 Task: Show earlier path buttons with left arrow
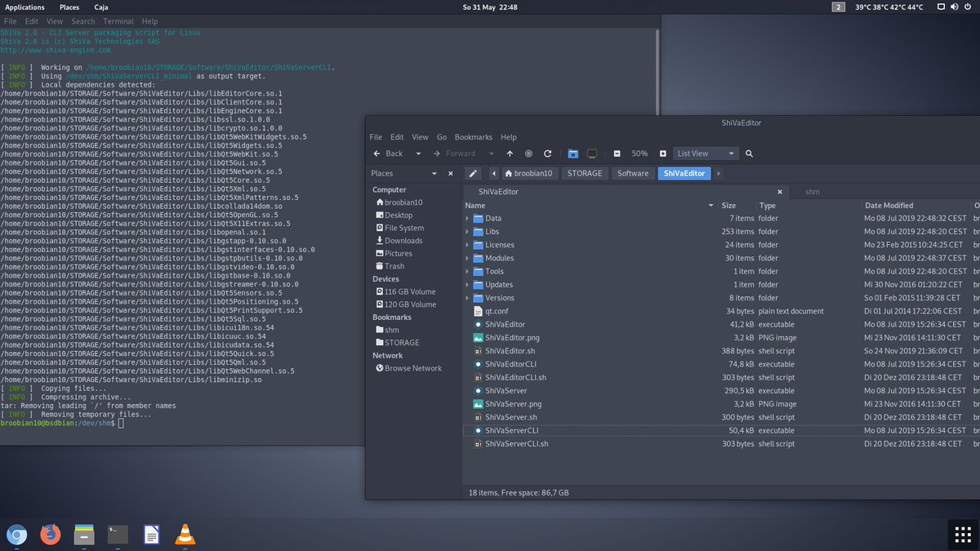494,173
